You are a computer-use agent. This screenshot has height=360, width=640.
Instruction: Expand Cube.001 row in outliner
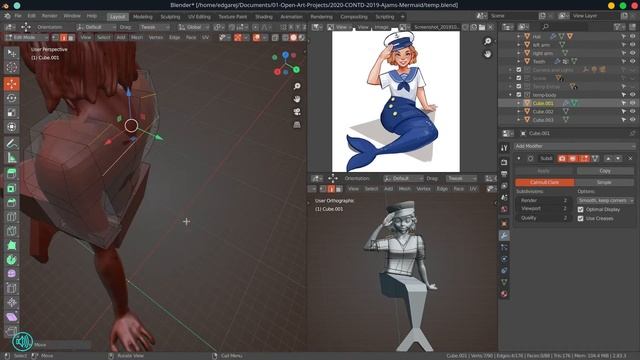[x=519, y=103]
